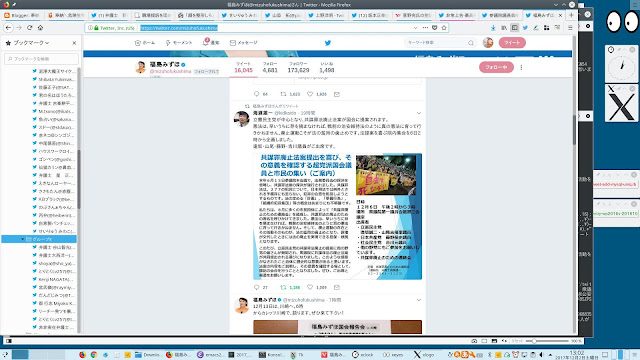Save page to Pocket icon
640x360 pixels.
[435, 28]
